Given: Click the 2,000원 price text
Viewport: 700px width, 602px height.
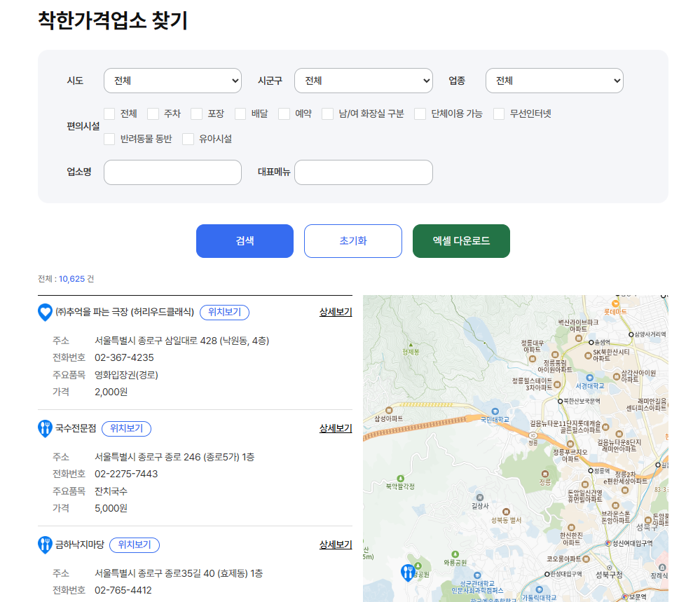Looking at the screenshot, I should (x=111, y=392).
